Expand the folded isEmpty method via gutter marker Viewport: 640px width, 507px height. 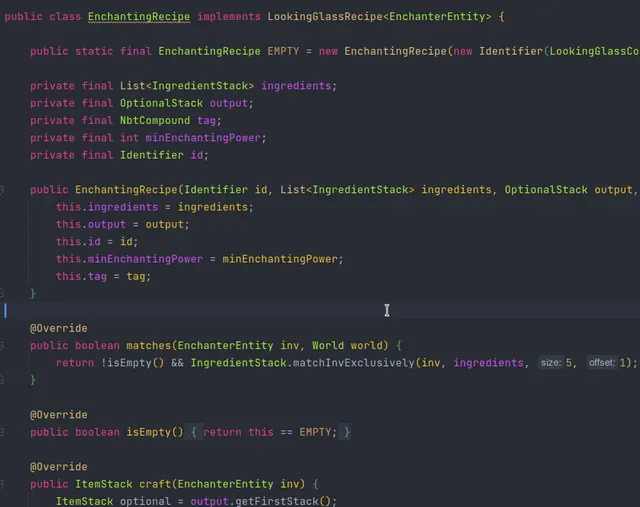[x=2, y=433]
